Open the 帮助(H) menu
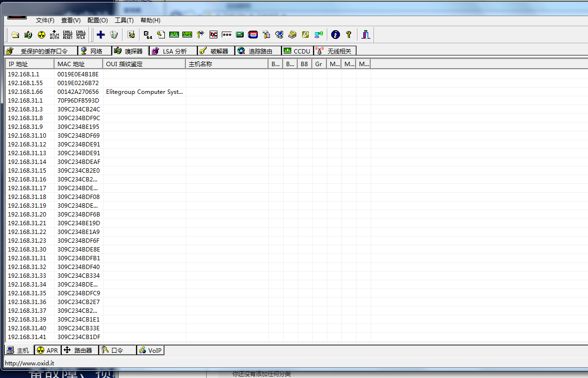The image size is (588, 378). [x=150, y=20]
